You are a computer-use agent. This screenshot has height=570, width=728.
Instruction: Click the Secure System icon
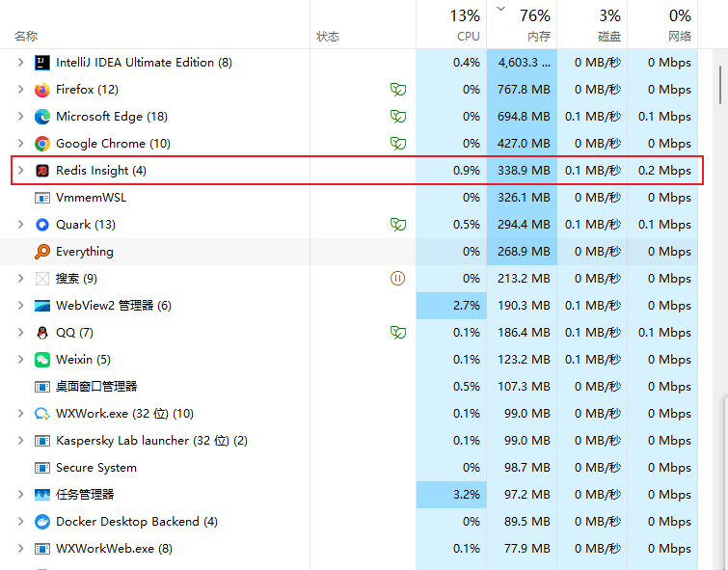(42, 468)
